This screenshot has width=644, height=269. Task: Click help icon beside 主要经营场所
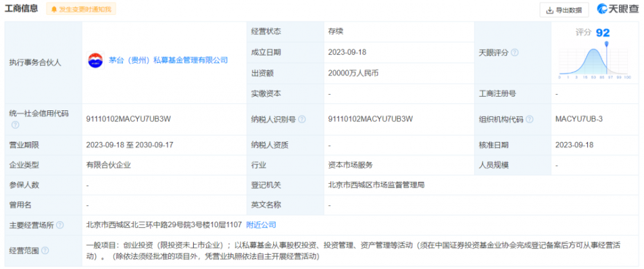tap(60, 225)
